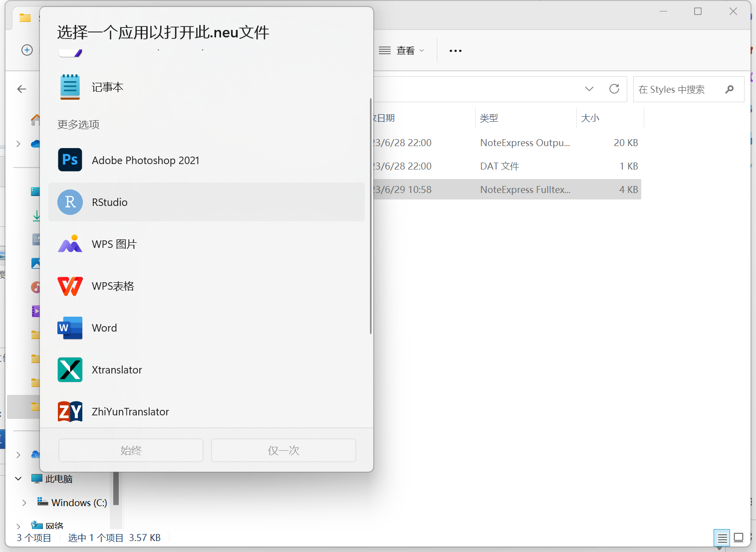Click the 1 KB size cell
This screenshot has height=552, width=756.
point(629,166)
